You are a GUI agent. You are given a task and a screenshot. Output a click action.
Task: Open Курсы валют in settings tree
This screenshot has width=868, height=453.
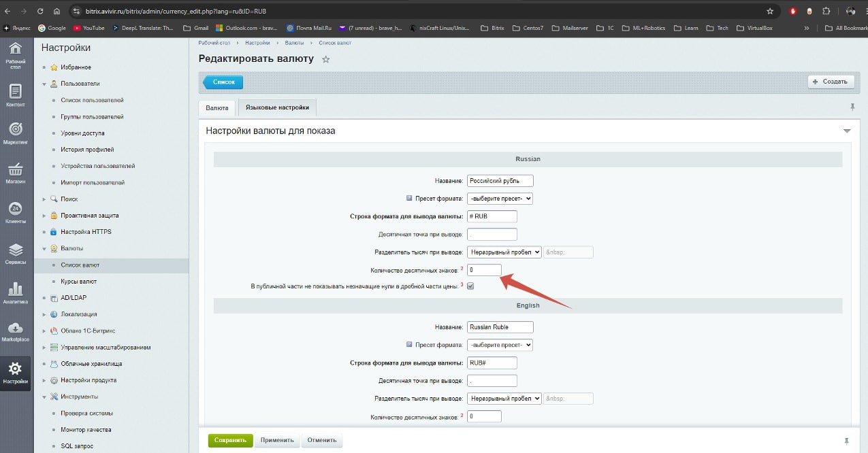[x=78, y=282]
